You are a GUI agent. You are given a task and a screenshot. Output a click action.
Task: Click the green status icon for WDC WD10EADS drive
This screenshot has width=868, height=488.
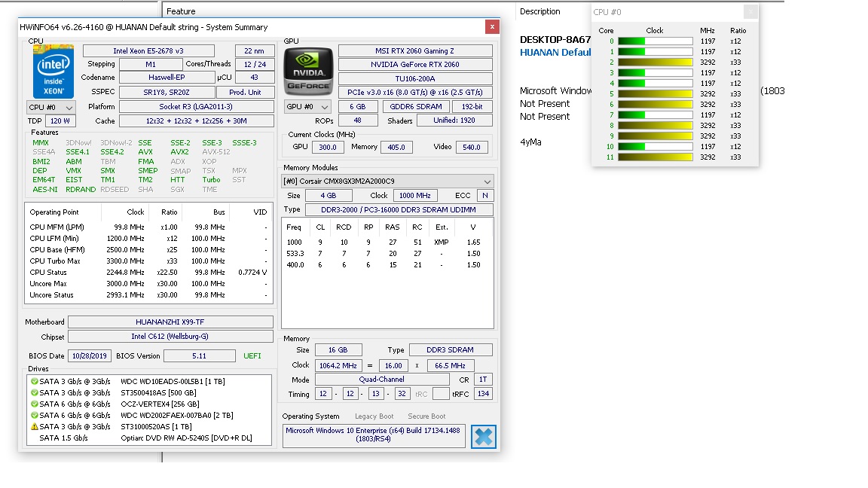(x=35, y=381)
